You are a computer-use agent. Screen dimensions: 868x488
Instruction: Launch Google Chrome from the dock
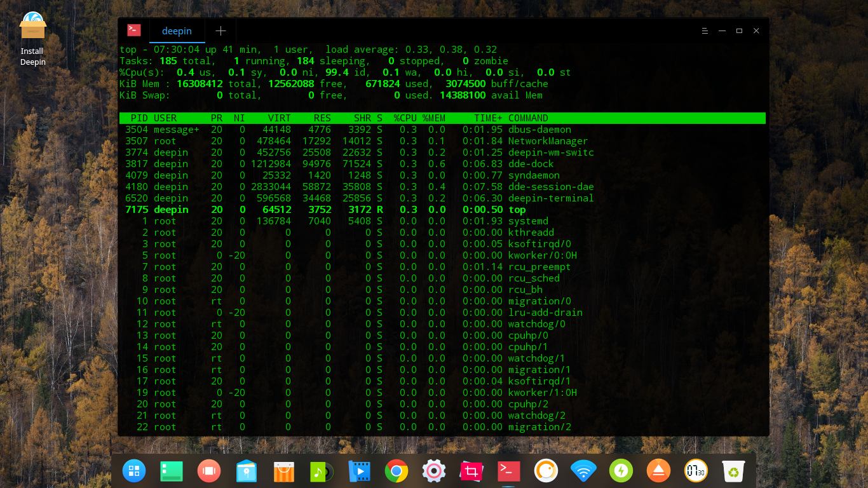(x=397, y=471)
